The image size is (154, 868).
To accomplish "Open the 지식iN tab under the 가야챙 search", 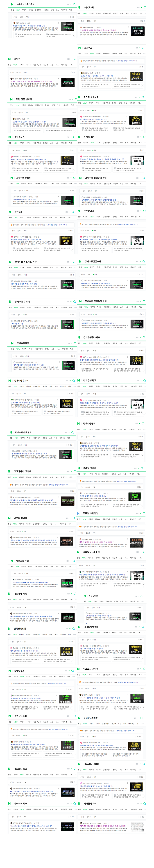I will coord(22,65).
